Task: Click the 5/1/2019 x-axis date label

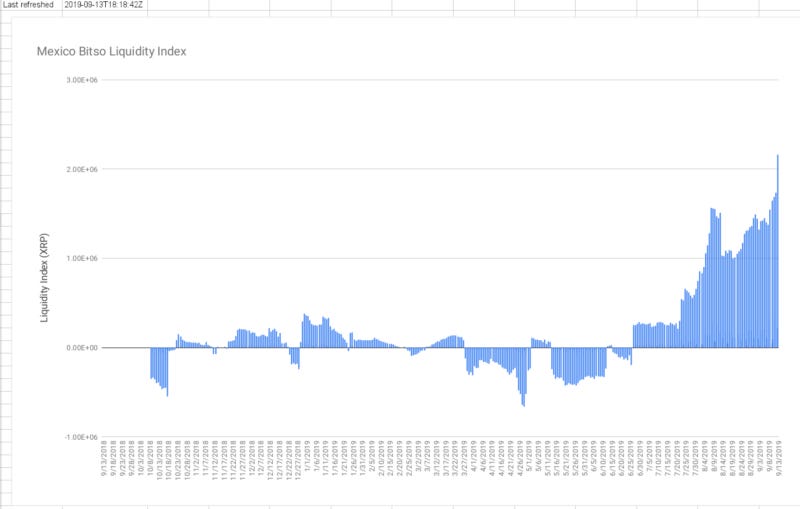Action: click(x=529, y=456)
